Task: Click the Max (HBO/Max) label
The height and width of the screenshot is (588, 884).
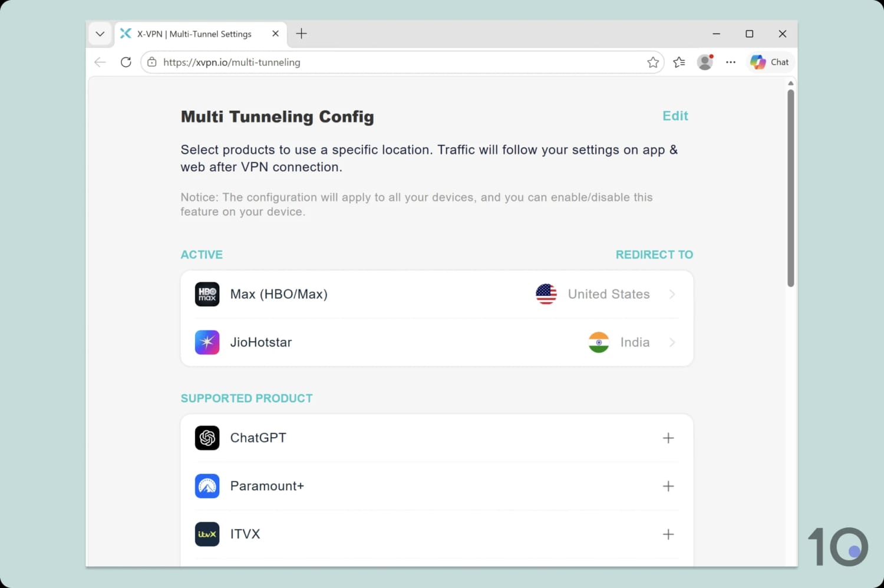Action: click(279, 294)
